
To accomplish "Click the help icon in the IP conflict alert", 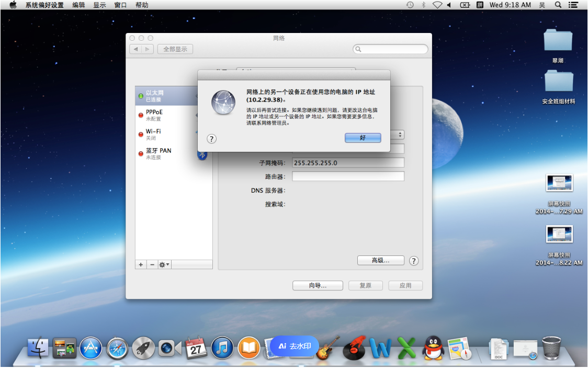I will coord(211,139).
